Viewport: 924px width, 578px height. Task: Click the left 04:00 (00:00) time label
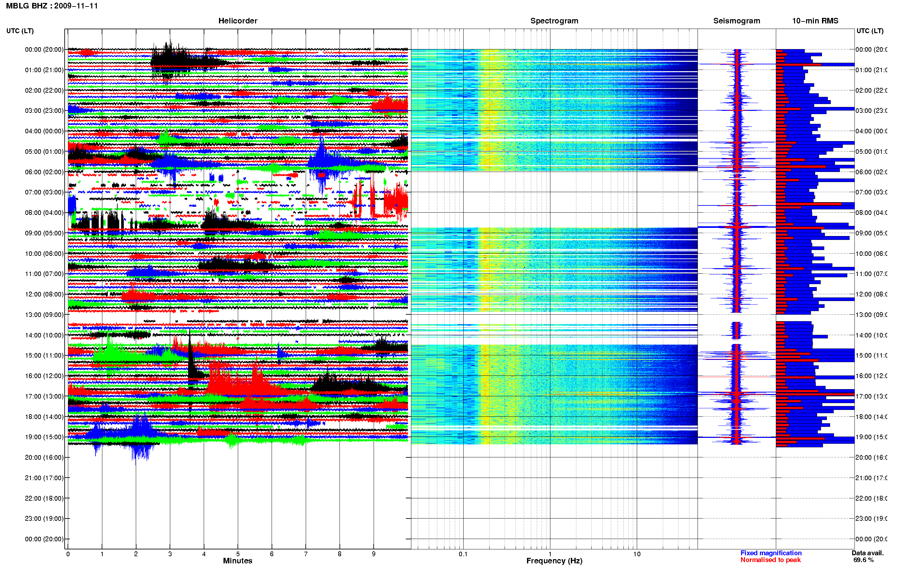point(44,131)
